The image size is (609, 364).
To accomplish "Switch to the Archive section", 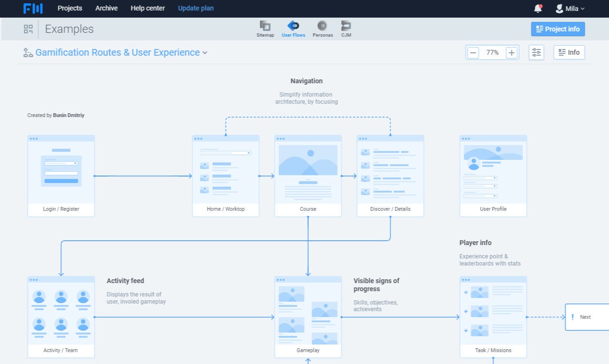I will (x=106, y=8).
